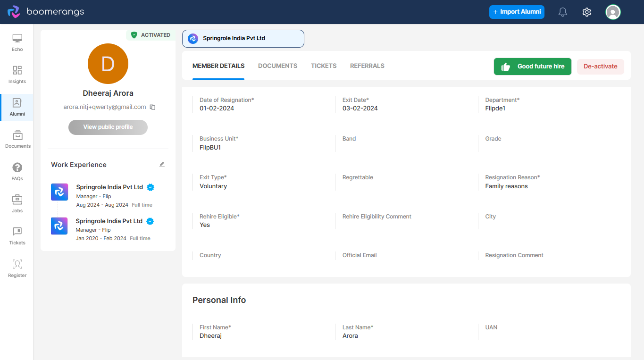Click the Activated shield status badge
Screen dimensions: 644x360
tap(151, 35)
